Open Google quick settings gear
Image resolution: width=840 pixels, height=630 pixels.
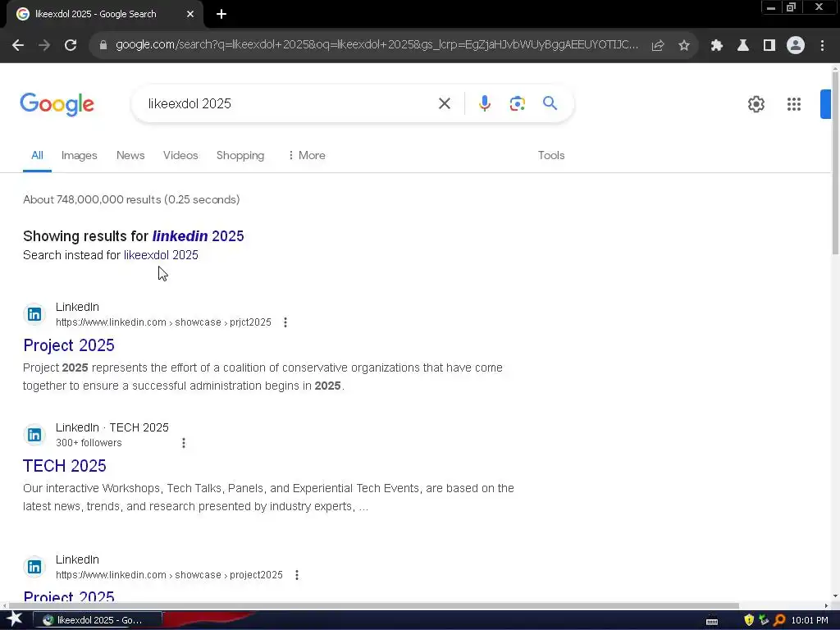756,104
